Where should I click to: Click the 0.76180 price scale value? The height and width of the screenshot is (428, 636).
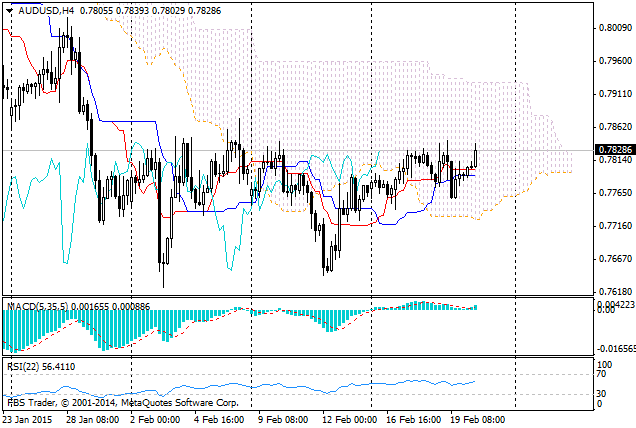click(x=615, y=292)
